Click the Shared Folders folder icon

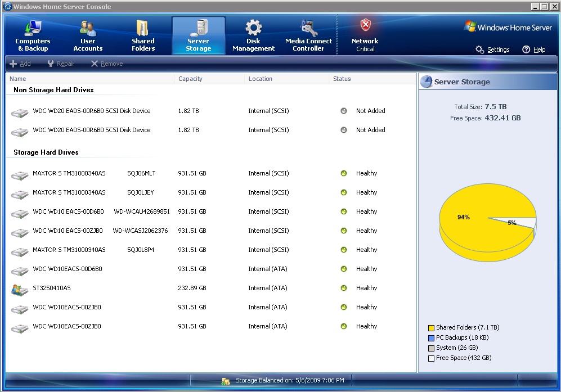click(x=143, y=28)
